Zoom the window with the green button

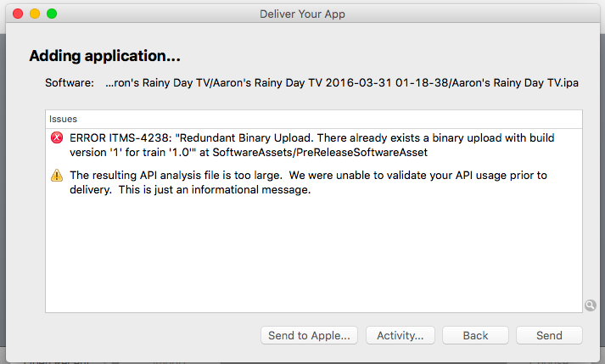pos(52,14)
